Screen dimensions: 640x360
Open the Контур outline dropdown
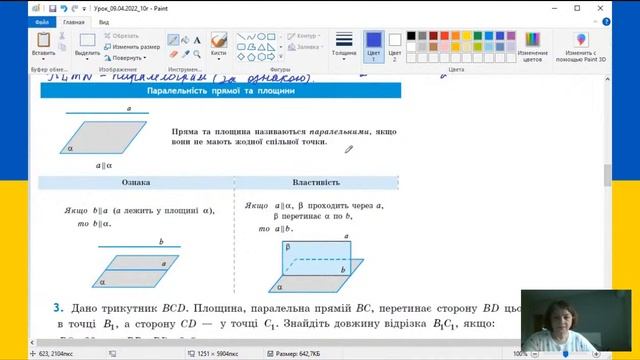304,36
